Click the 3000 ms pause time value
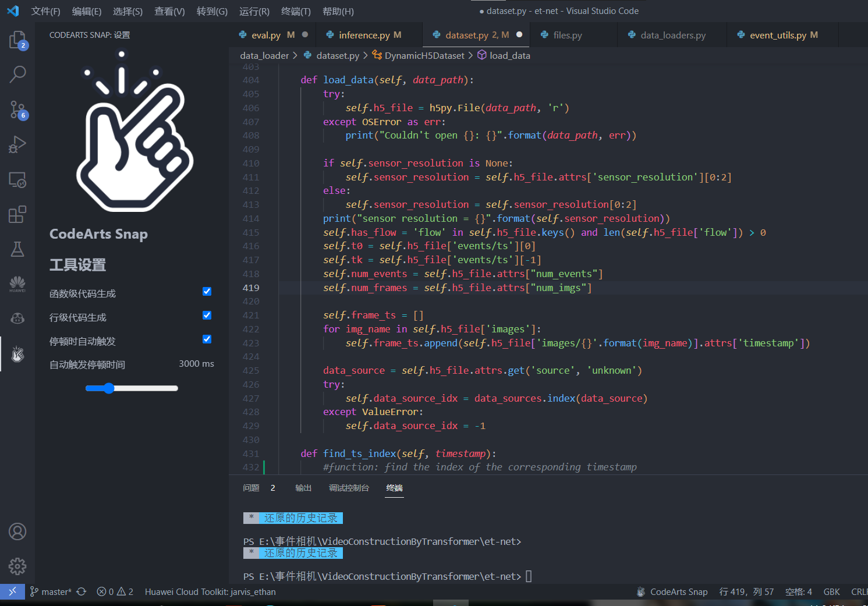The width and height of the screenshot is (868, 606). 196,364
